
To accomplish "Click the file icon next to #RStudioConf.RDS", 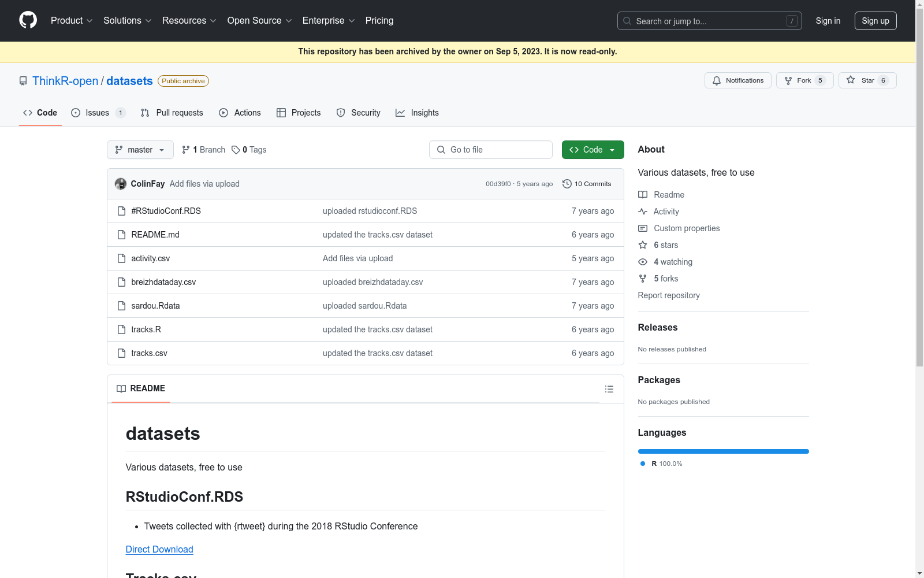I will click(121, 211).
